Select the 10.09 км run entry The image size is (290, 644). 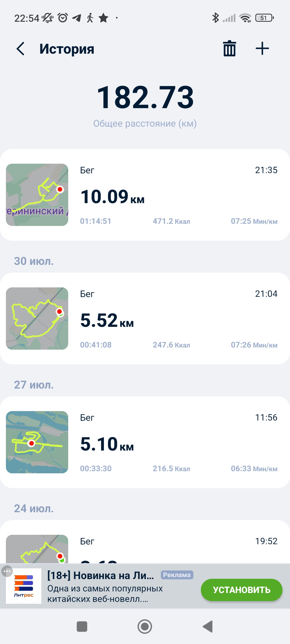[x=145, y=195]
